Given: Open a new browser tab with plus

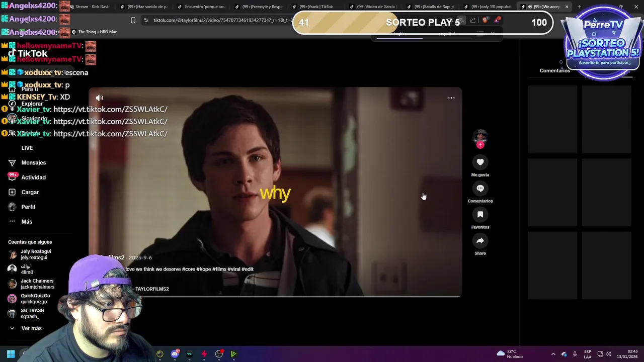Looking at the screenshot, I should tap(579, 7).
